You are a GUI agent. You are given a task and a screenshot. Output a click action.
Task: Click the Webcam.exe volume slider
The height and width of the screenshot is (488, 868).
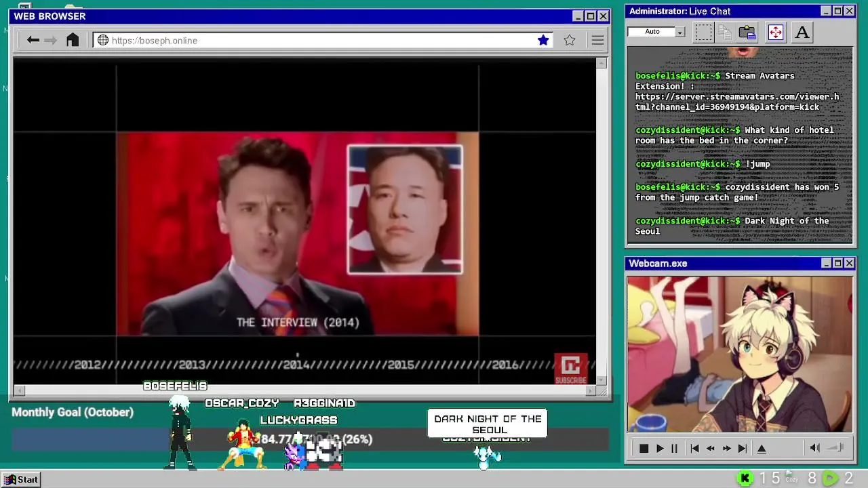click(835, 447)
